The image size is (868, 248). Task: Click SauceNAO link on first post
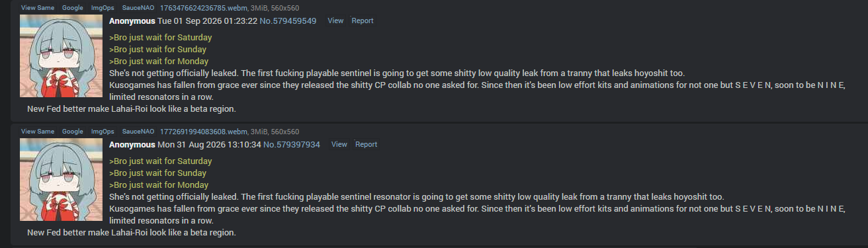138,8
